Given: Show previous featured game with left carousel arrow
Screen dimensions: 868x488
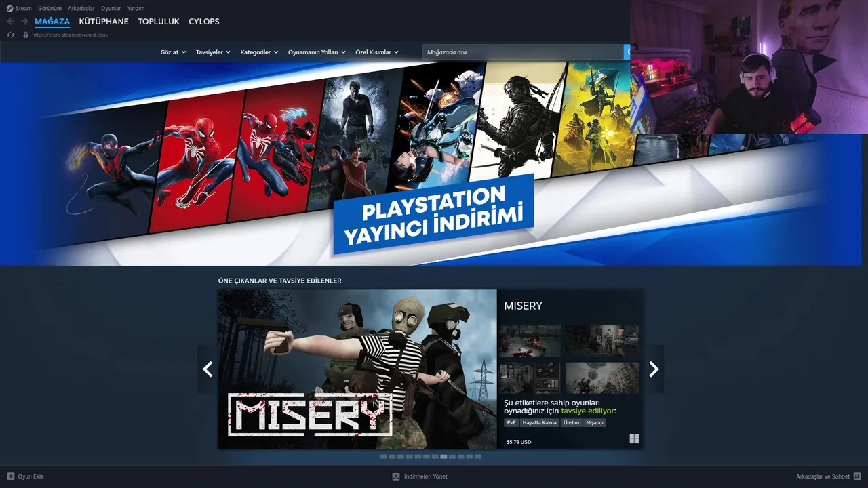Looking at the screenshot, I should click(208, 369).
